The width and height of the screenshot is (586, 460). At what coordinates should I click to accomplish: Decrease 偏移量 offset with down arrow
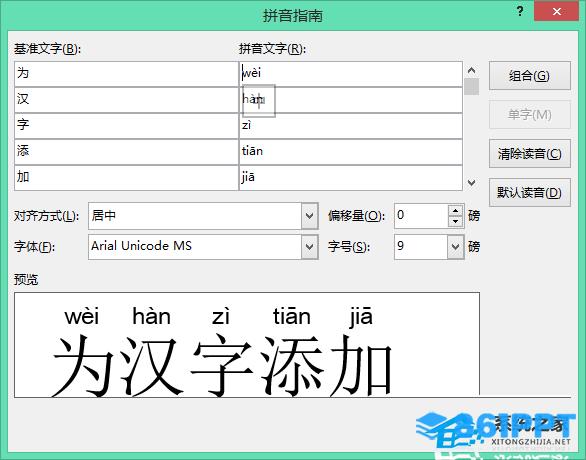pos(456,221)
